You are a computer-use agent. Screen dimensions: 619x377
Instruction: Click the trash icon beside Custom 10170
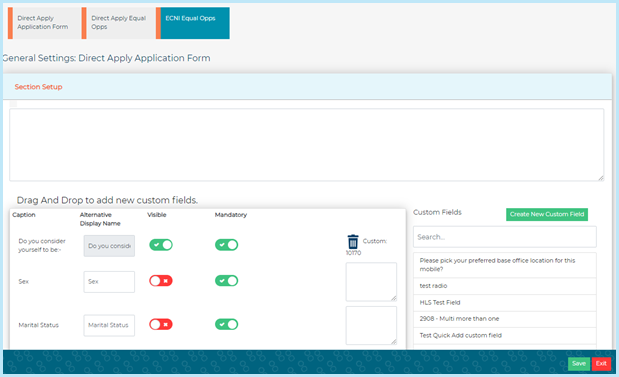coord(353,241)
